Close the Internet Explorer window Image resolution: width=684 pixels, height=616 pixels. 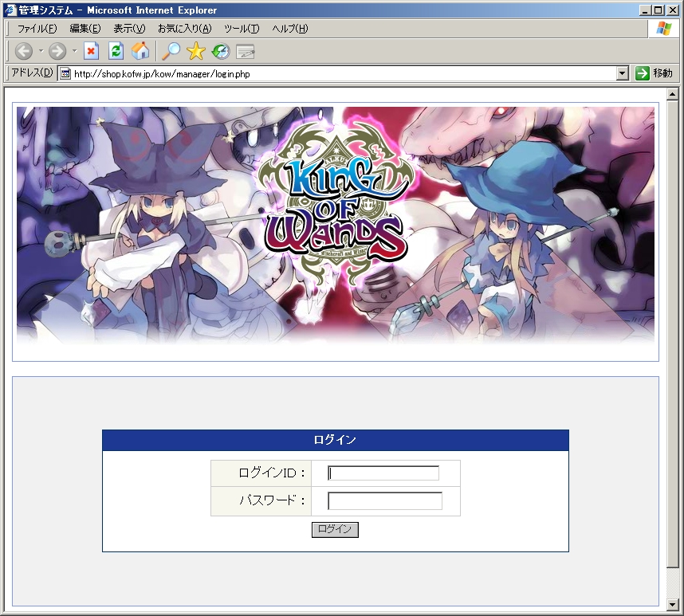point(672,10)
